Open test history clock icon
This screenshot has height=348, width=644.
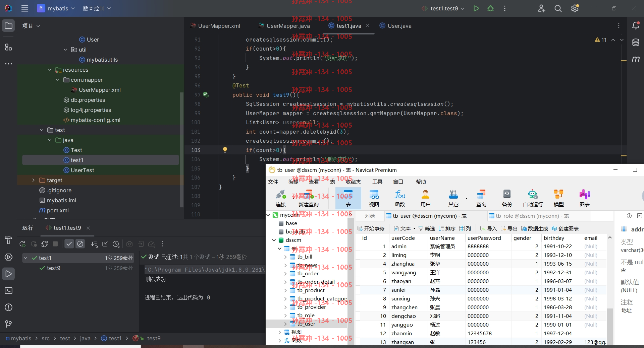(116, 244)
